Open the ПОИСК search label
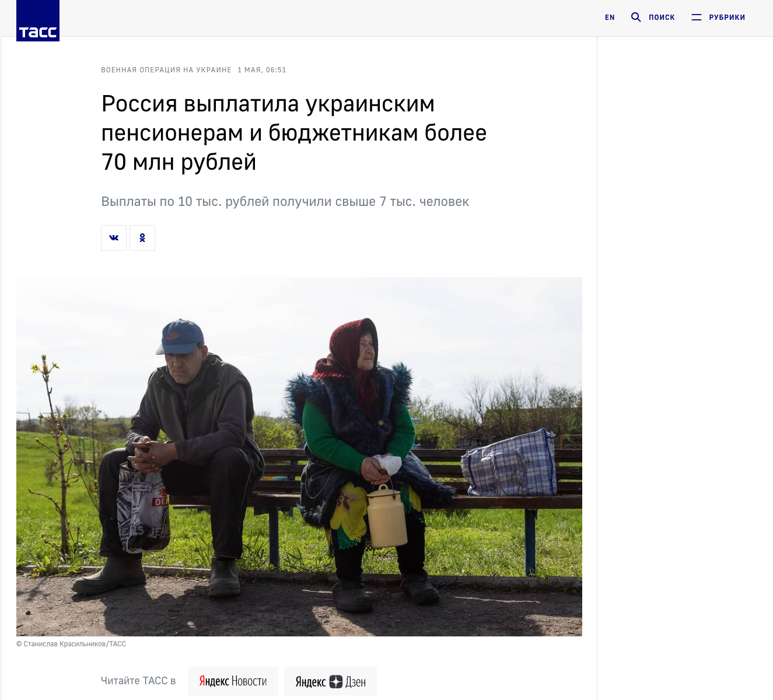Screen dimensions: 773x700 pyautogui.click(x=662, y=17)
